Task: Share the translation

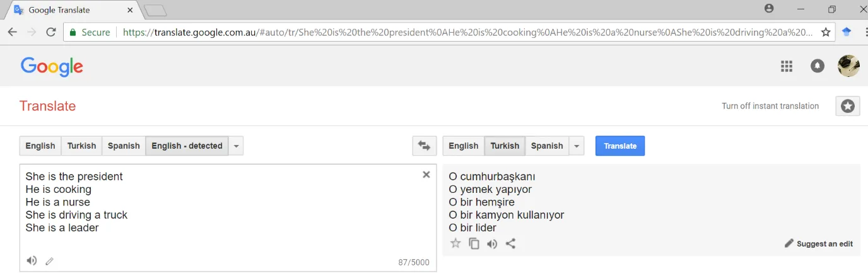Action: [x=511, y=243]
